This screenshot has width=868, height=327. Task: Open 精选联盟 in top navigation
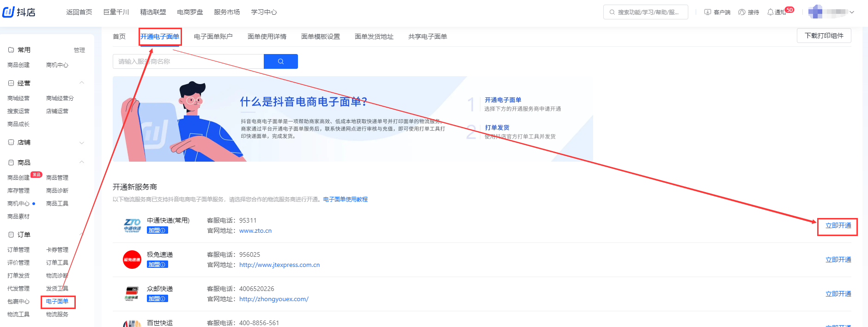(153, 12)
